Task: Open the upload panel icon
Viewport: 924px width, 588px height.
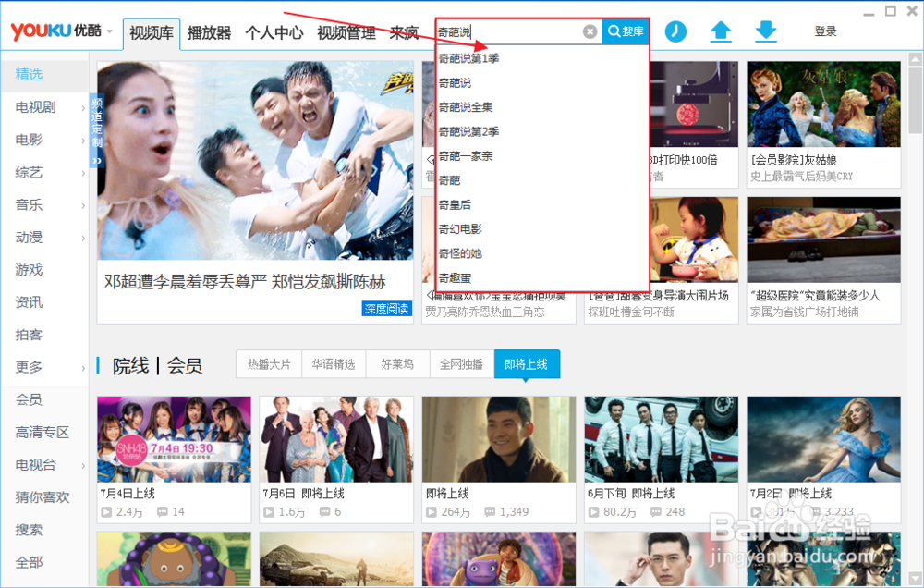Action: 721,31
